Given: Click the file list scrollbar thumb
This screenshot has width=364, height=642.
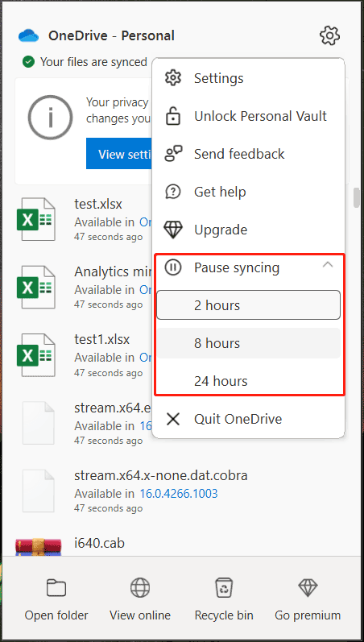Looking at the screenshot, I should [357, 198].
